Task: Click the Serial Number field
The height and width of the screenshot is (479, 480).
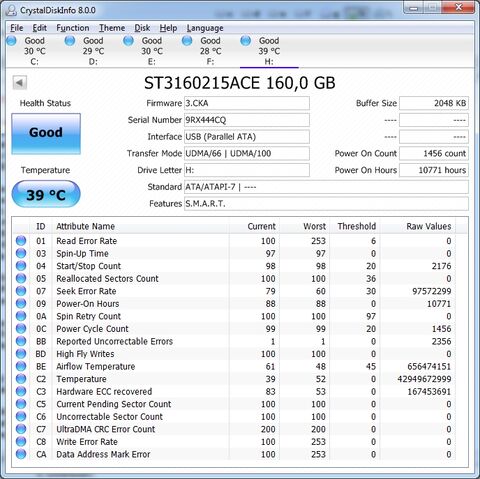Action: [247, 120]
